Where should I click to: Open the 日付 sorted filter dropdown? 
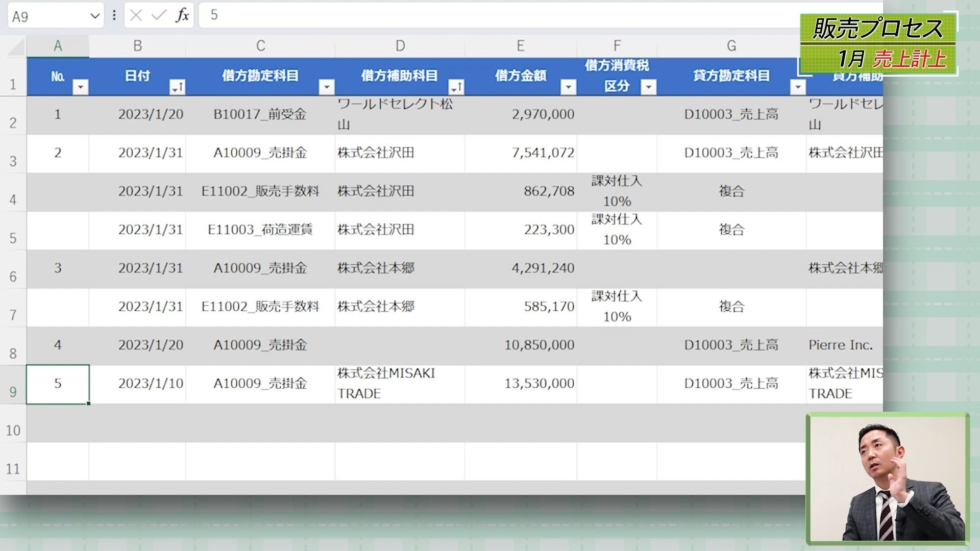(x=177, y=87)
